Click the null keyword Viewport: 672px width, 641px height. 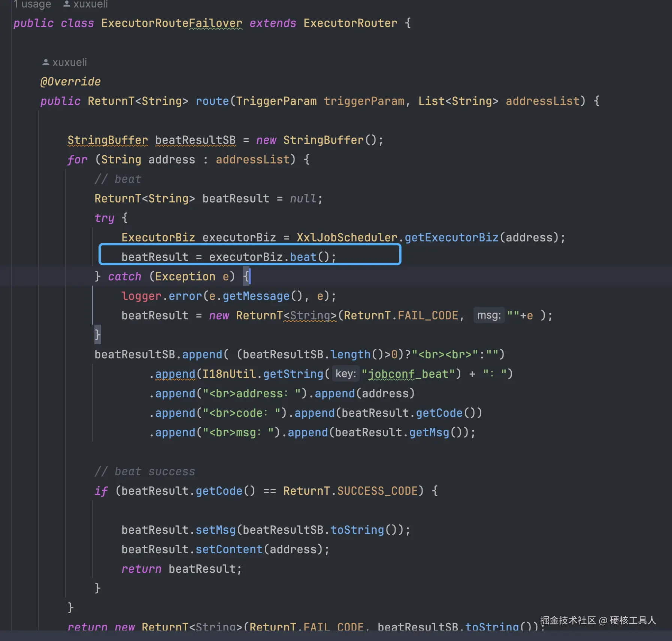click(x=303, y=199)
